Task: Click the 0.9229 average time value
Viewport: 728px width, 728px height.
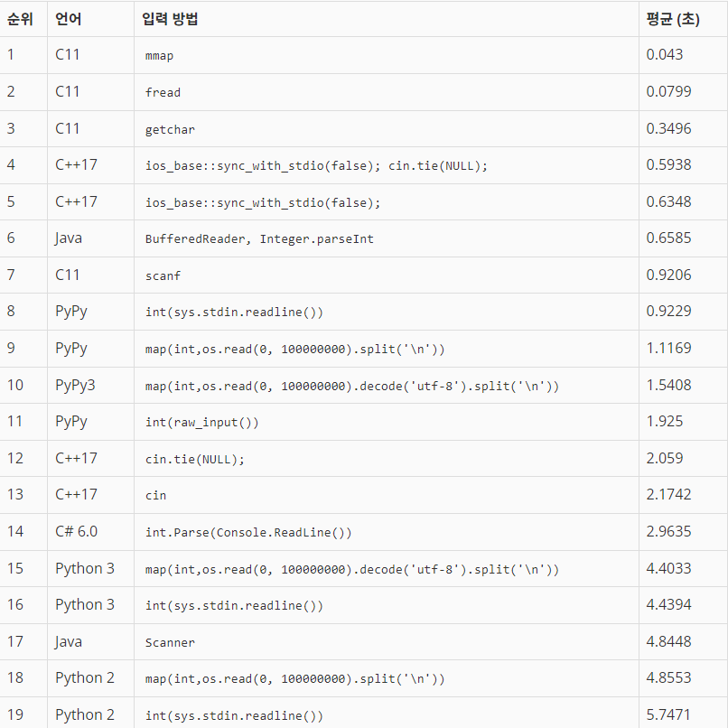Action: (668, 311)
